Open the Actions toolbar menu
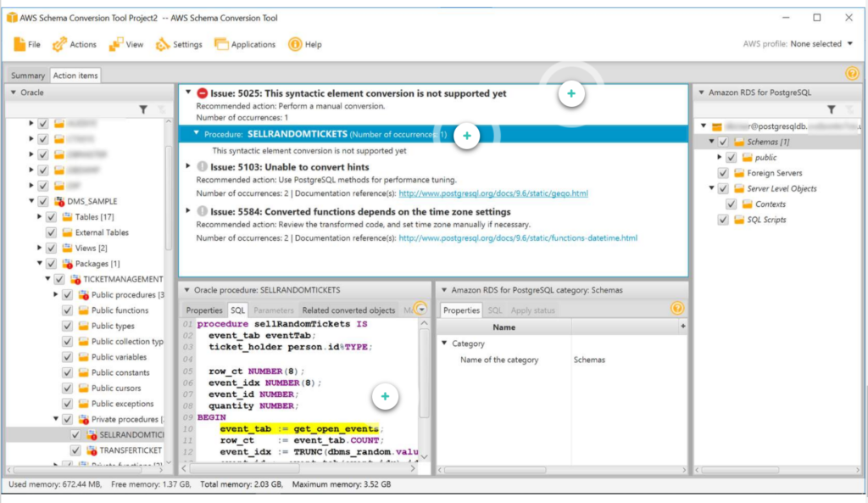The height and width of the screenshot is (503, 868). [x=75, y=44]
